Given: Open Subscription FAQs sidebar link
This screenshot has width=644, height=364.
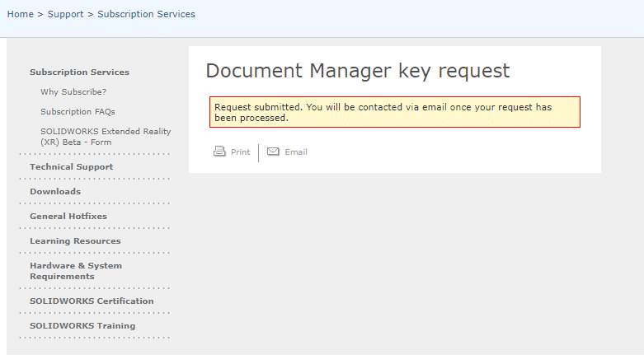Looking at the screenshot, I should (x=78, y=112).
